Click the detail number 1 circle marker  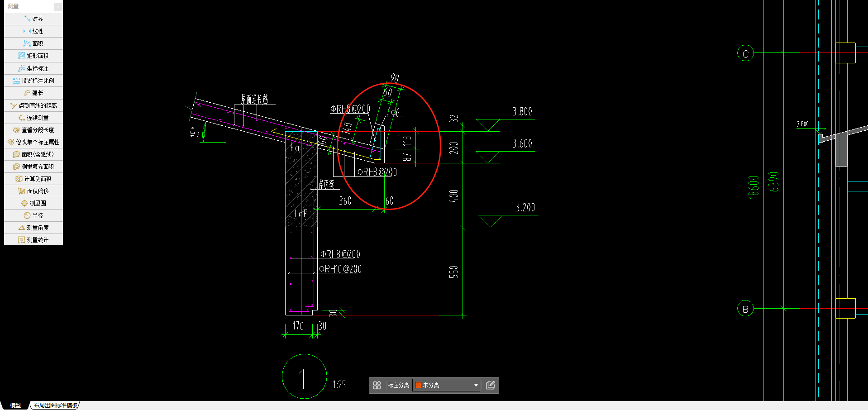pos(304,377)
